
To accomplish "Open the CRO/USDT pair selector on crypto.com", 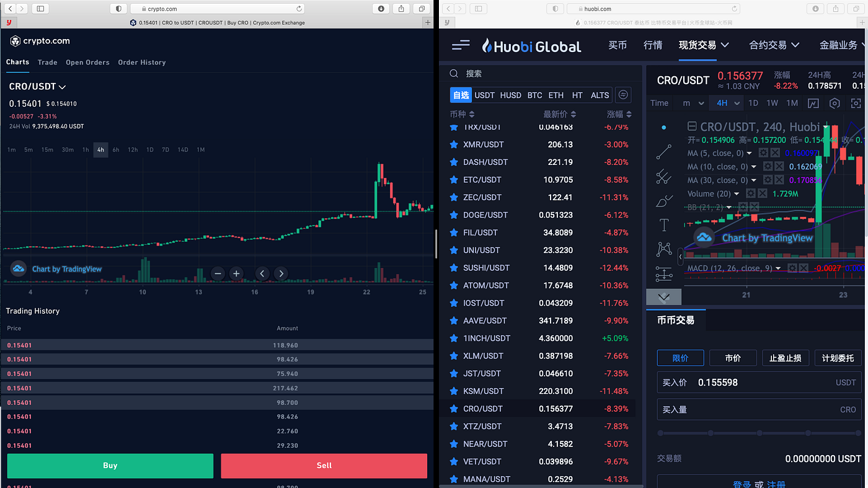I will [37, 87].
